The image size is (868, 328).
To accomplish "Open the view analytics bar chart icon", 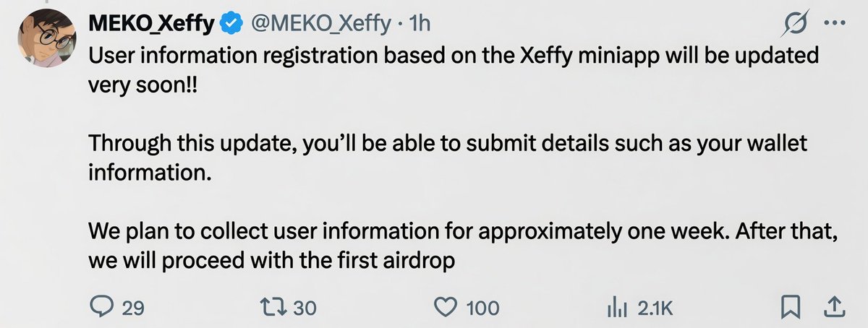I will click(x=617, y=308).
